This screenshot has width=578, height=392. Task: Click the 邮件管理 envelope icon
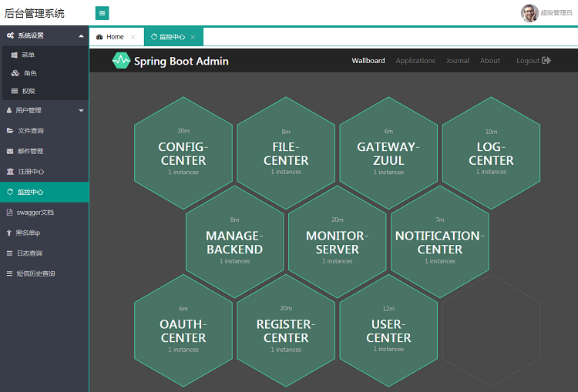coord(10,151)
